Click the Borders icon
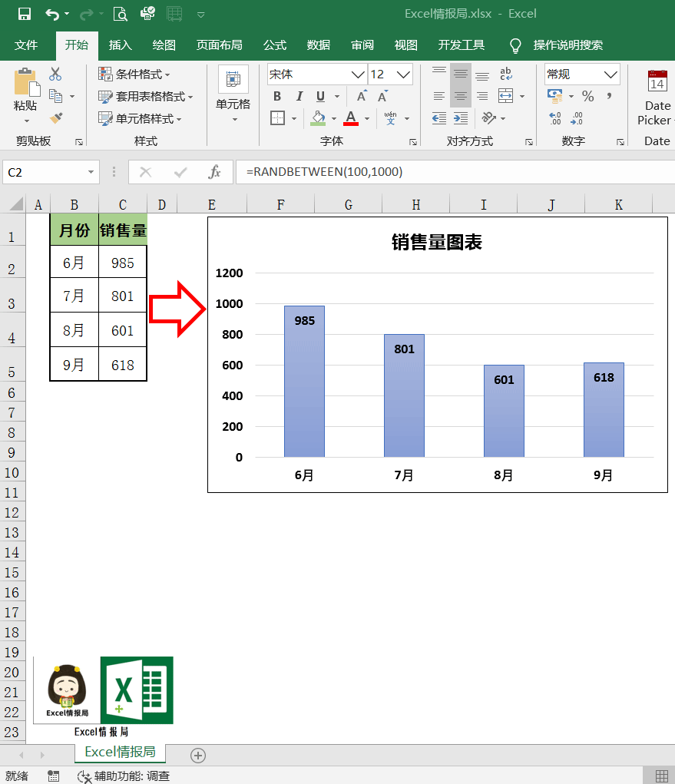Viewport: 675px width, 784px height. point(277,118)
